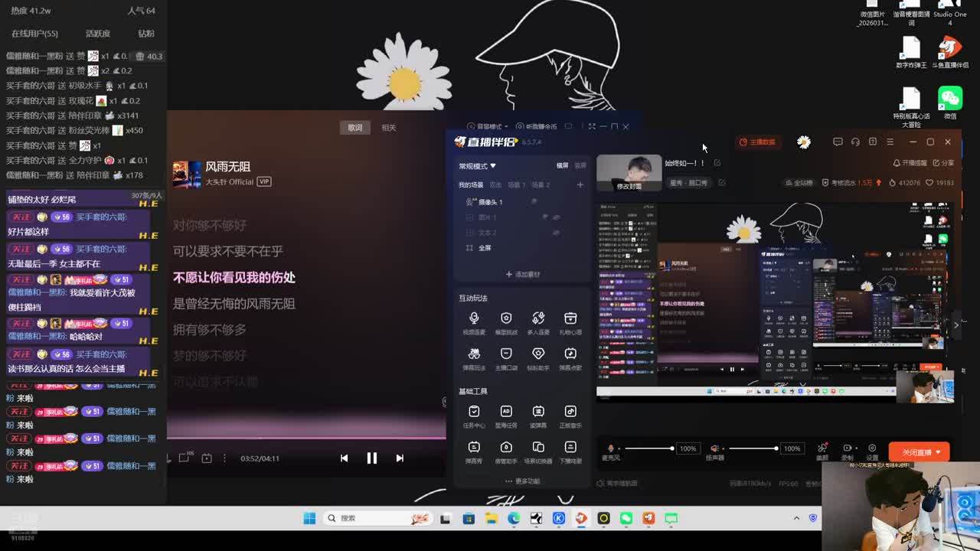The image size is (980, 551).
Task: Mute the 麦克风 microphone icon
Action: tap(610, 448)
